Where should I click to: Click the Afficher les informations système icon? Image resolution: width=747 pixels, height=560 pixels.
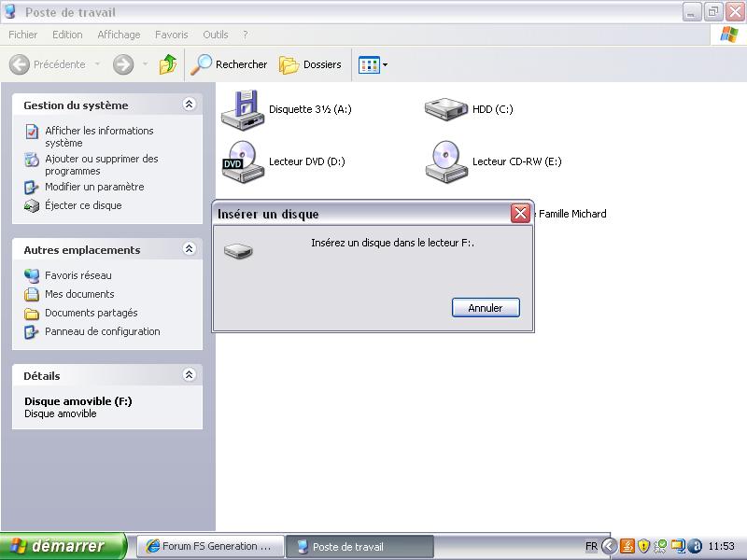coord(32,132)
